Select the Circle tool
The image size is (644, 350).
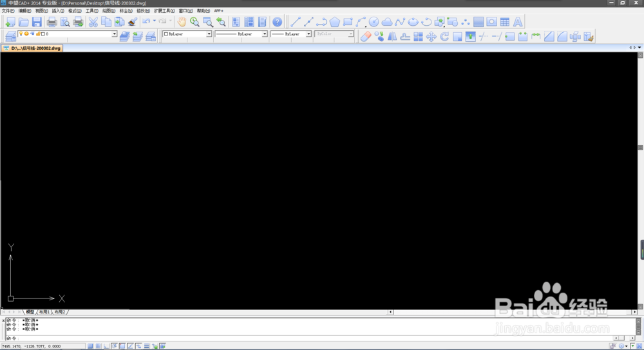(374, 22)
